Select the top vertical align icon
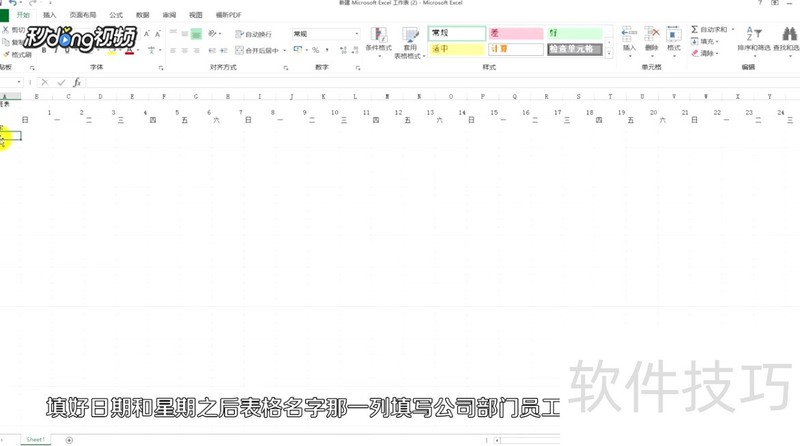The width and height of the screenshot is (800, 446). (x=173, y=34)
